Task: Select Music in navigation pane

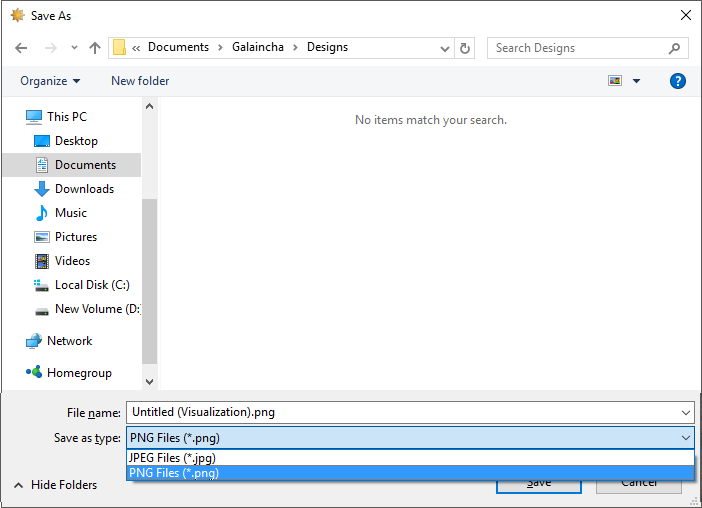Action: (x=70, y=213)
